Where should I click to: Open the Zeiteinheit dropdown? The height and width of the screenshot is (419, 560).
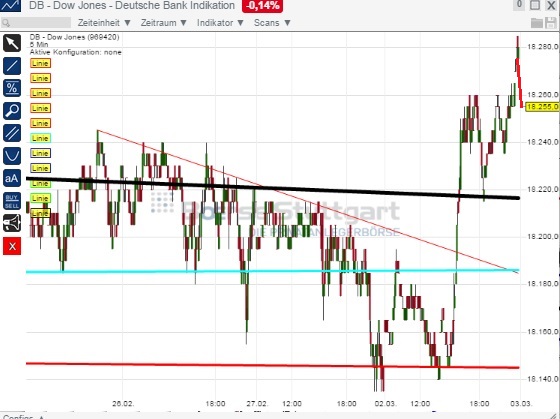[x=104, y=23]
